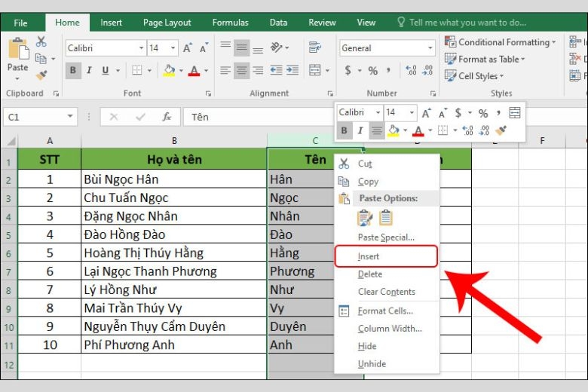Click Decrease Indent in the ribbon
The width and height of the screenshot is (588, 392).
tap(277, 70)
